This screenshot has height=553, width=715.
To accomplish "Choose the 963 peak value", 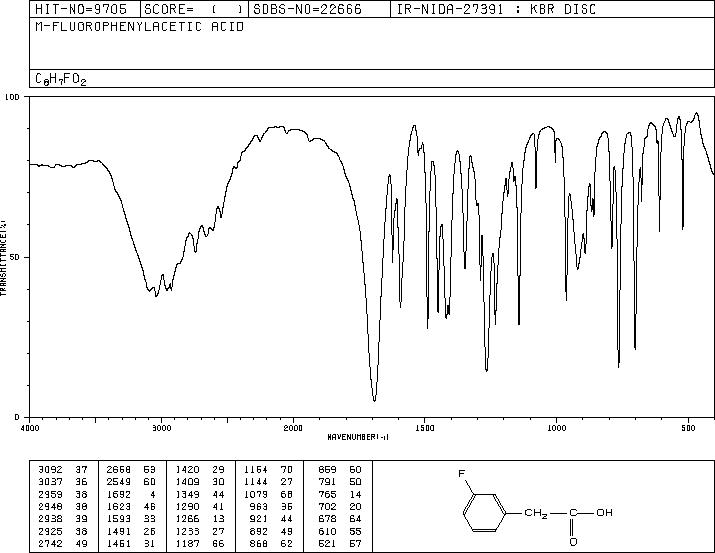I will (259, 506).
